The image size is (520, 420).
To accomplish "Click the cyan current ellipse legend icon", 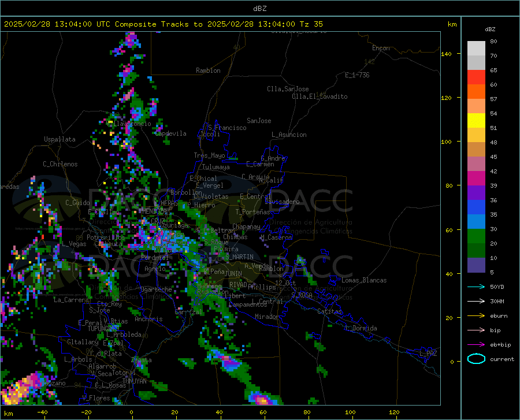I will tap(476, 359).
